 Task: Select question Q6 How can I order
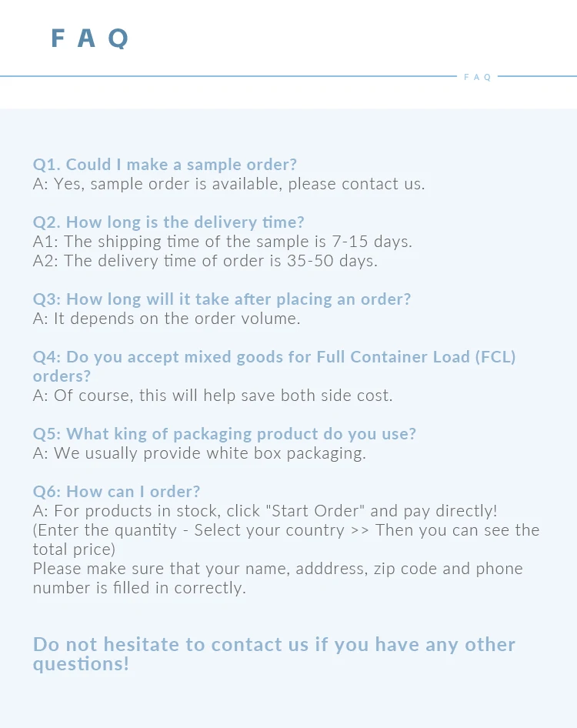(x=116, y=492)
